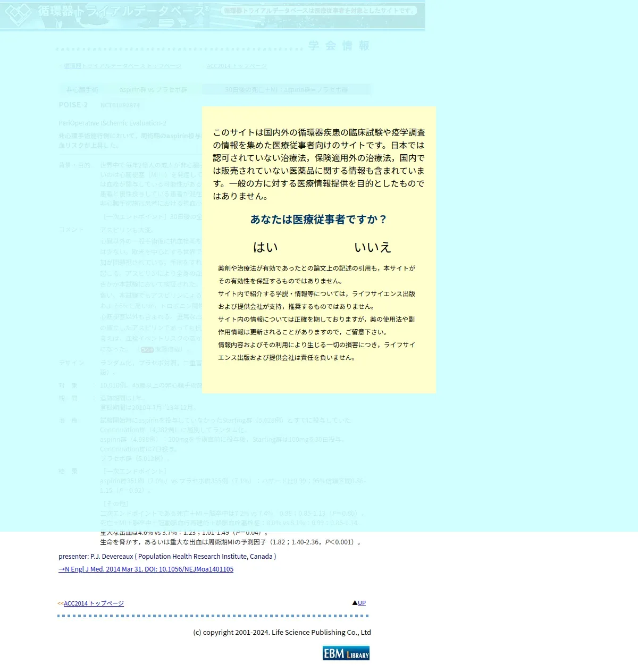Go to ACC2014 トップページ at page bottom

(x=94, y=603)
